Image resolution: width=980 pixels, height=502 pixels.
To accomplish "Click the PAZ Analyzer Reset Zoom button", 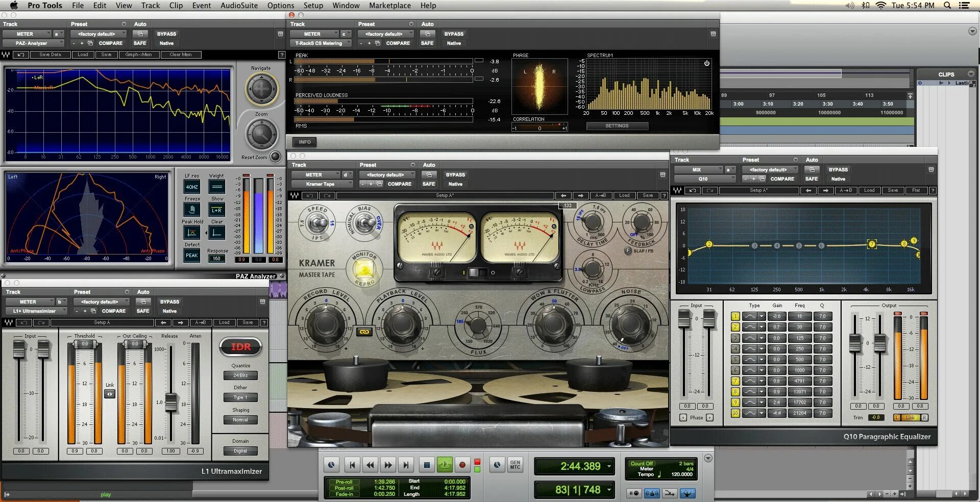I will coord(275,156).
